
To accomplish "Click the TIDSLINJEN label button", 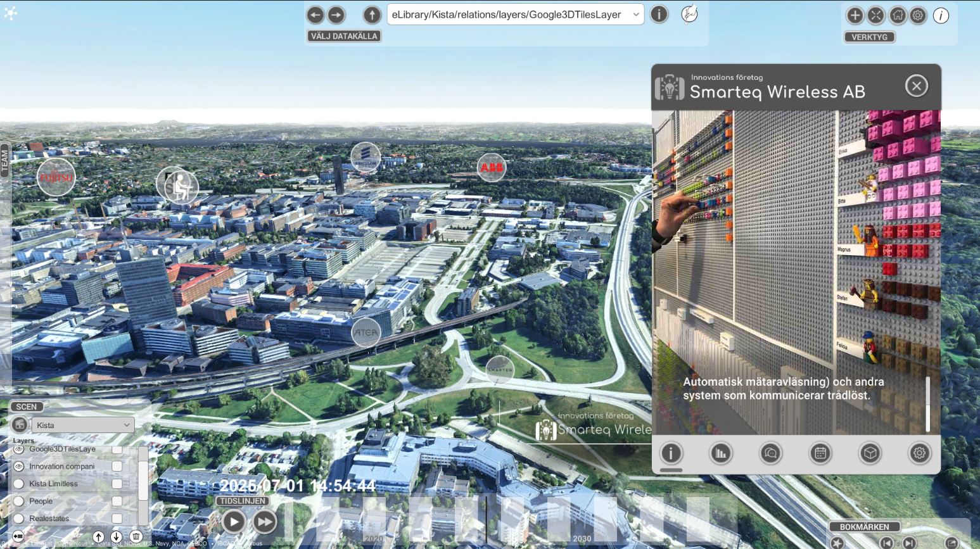I will 243,501.
